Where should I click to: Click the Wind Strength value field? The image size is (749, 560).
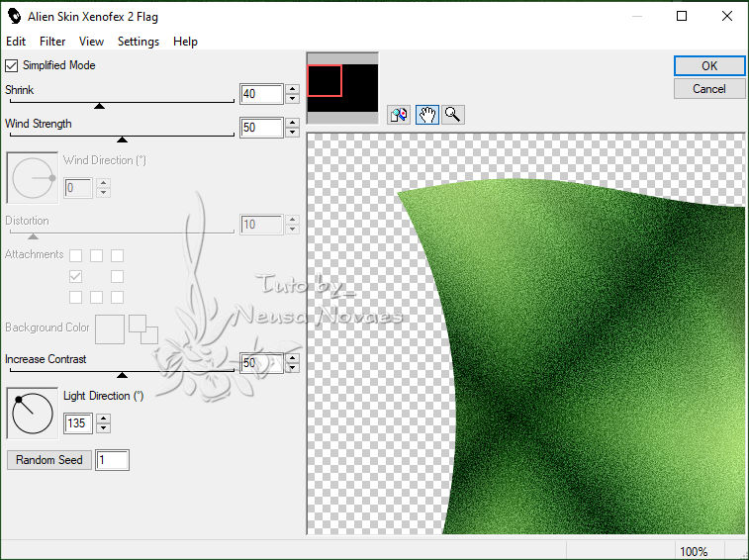click(x=261, y=128)
